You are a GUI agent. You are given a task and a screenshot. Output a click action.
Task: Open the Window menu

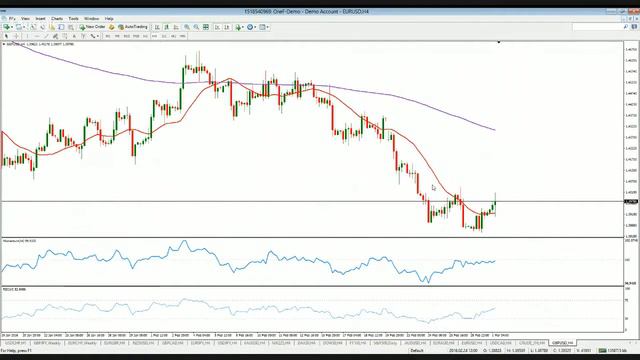(91, 19)
